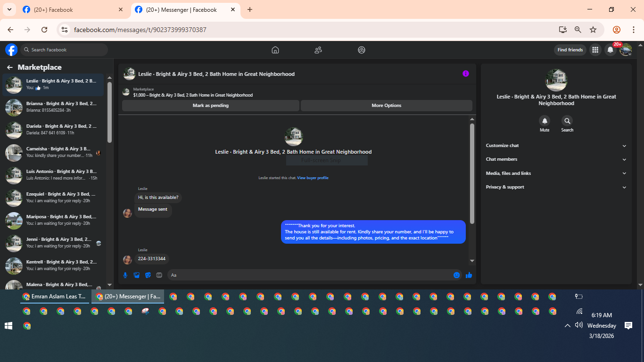This screenshot has width=644, height=362.
Task: Click Mark as pending button
Action: pos(211,106)
